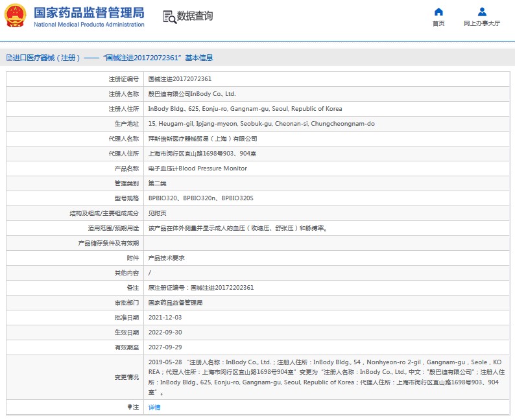The image size is (515, 420).
Task: Open the 数据查询 search icon
Action: pos(169,17)
